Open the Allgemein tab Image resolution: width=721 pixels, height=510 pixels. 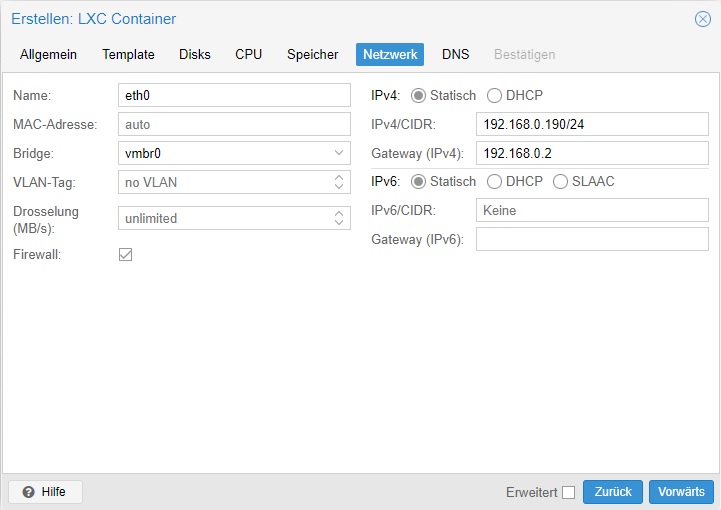(x=48, y=54)
